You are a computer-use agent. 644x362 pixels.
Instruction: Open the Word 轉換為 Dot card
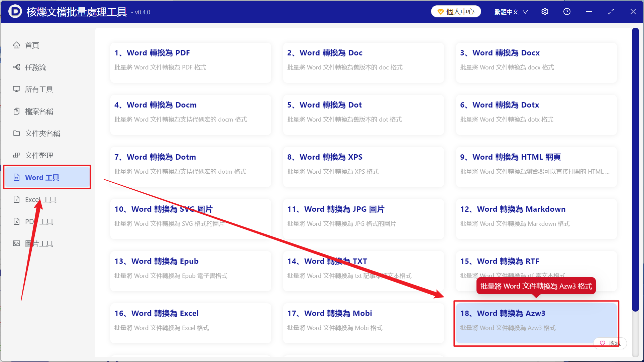point(363,115)
